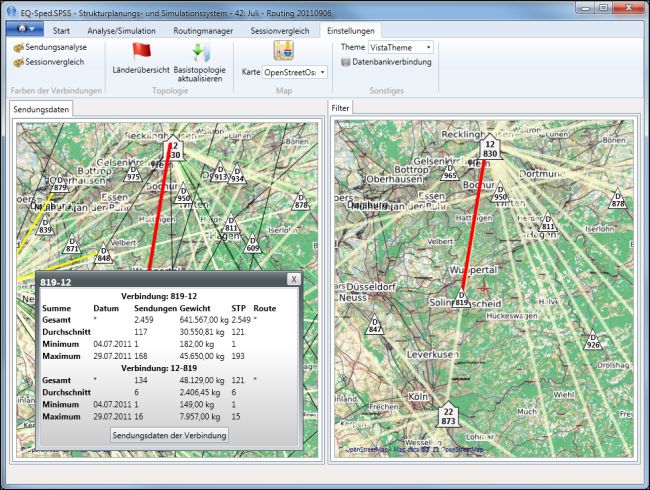Click the Verbindung: 12-819 heading
Screen dimensions: 650x490
(159, 368)
